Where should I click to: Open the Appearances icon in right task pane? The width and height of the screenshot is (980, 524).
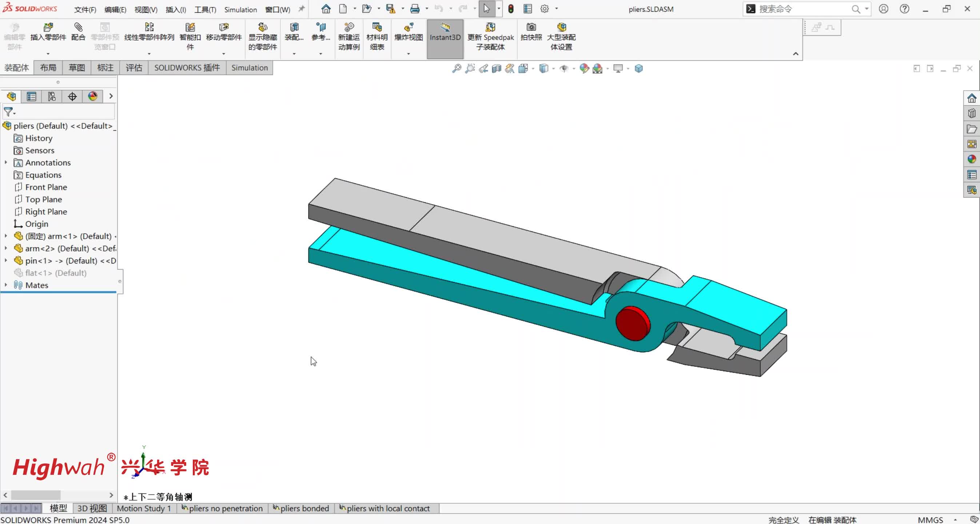[x=971, y=159]
